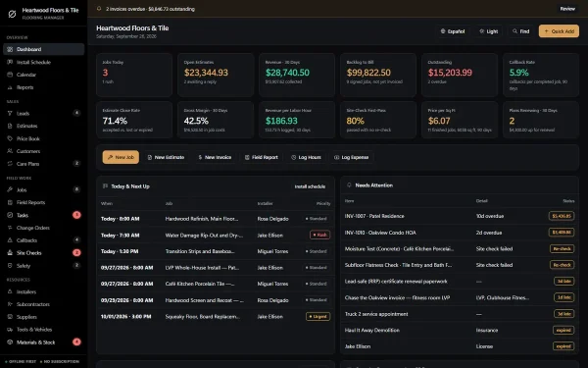Click the New Invoice button
The width and height of the screenshot is (588, 368).
click(215, 157)
